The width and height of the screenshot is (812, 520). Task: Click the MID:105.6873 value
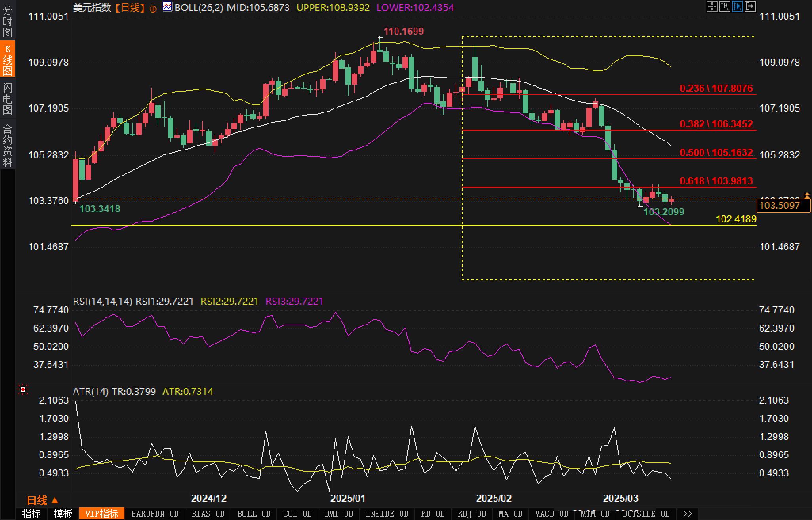click(258, 8)
